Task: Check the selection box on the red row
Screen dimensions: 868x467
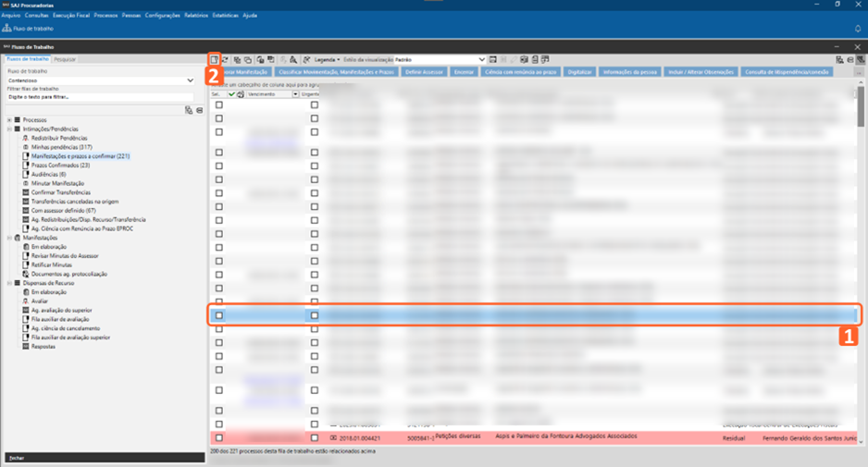Action: click(x=219, y=437)
